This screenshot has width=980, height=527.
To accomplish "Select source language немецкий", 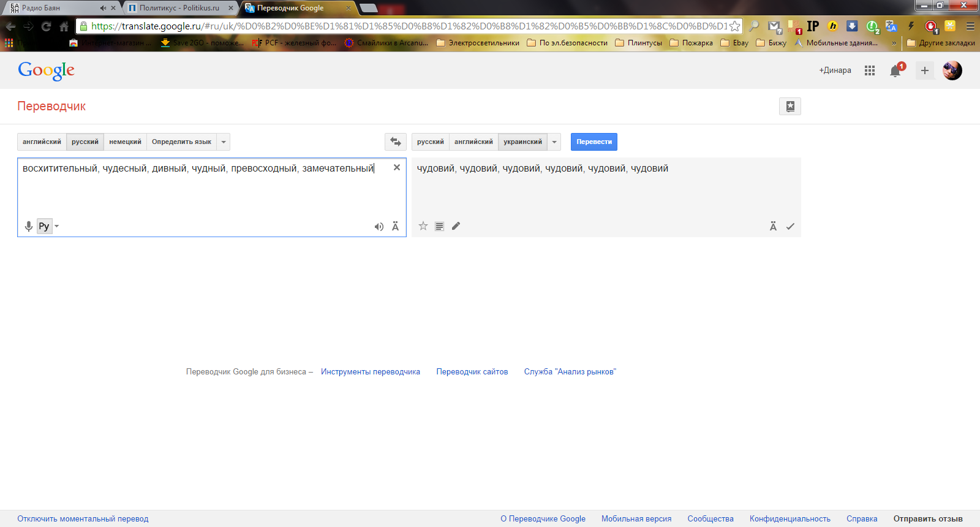I will [125, 142].
